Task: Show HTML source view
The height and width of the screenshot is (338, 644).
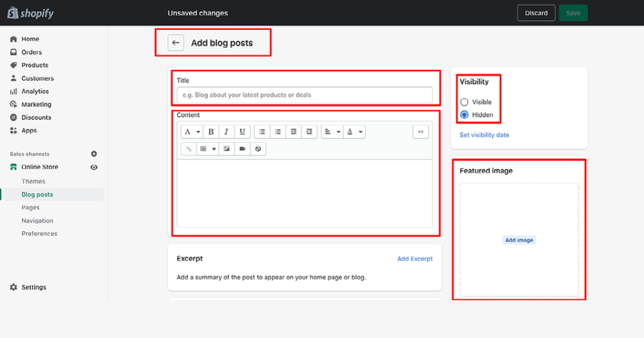Action: coord(420,132)
